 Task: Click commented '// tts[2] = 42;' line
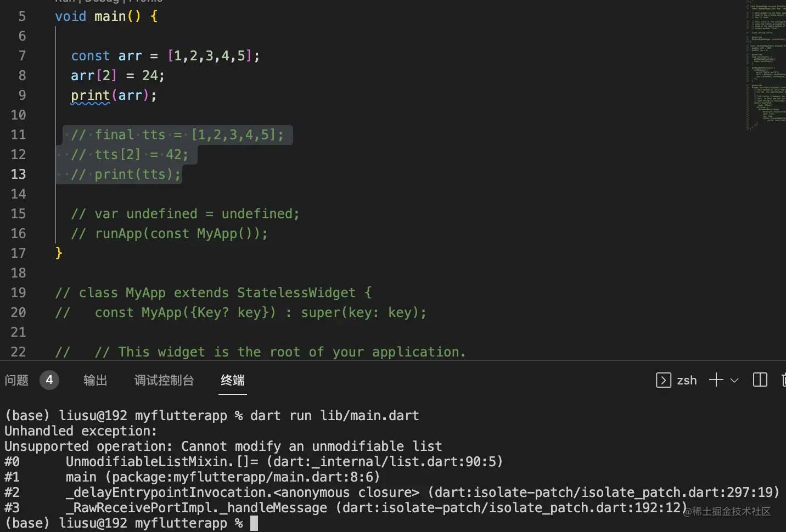pos(130,154)
